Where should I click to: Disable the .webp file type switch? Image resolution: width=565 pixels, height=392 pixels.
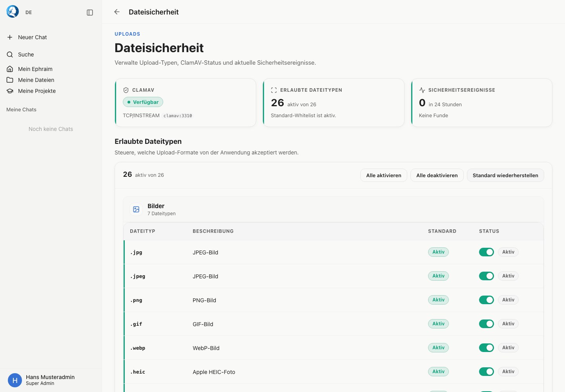[x=487, y=348]
